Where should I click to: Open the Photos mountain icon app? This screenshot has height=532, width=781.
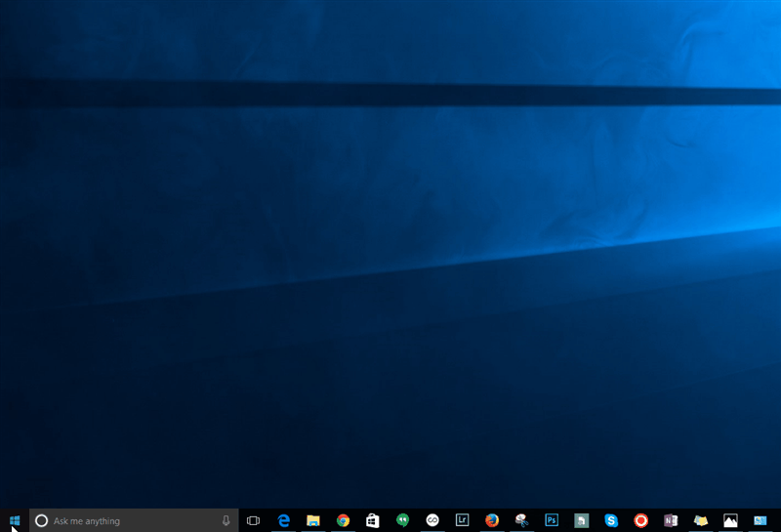730,520
